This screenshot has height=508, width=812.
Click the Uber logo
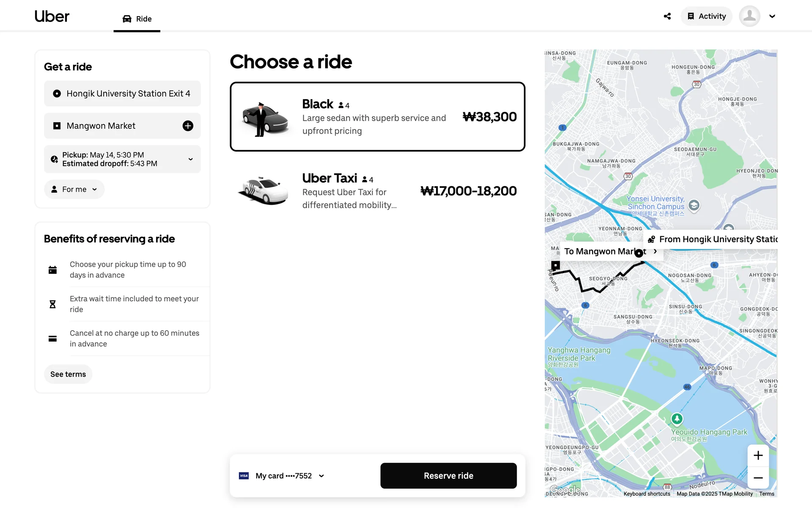click(x=52, y=17)
